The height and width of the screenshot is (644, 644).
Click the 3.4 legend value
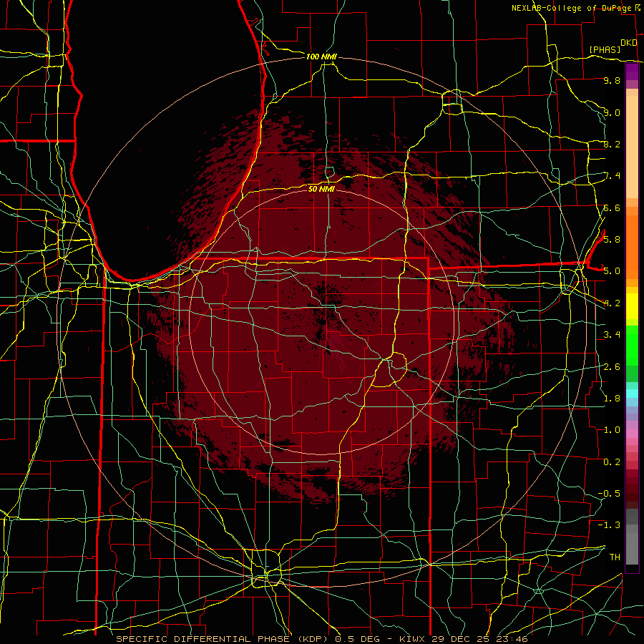[x=612, y=334]
